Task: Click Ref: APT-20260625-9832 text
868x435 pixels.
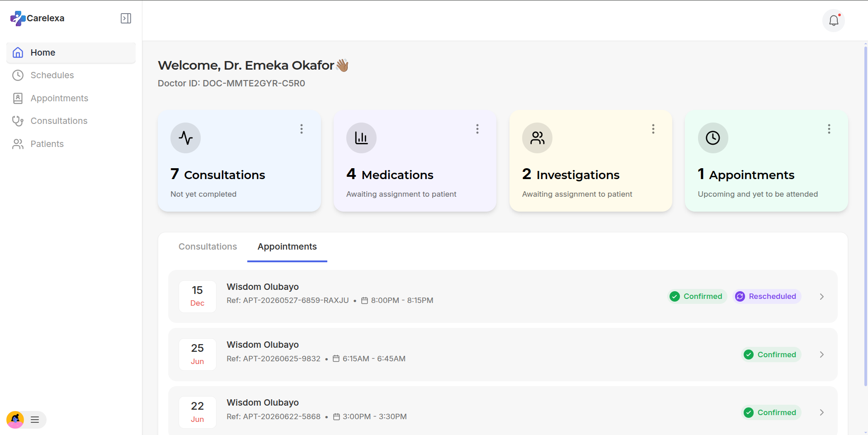Action: click(274, 359)
